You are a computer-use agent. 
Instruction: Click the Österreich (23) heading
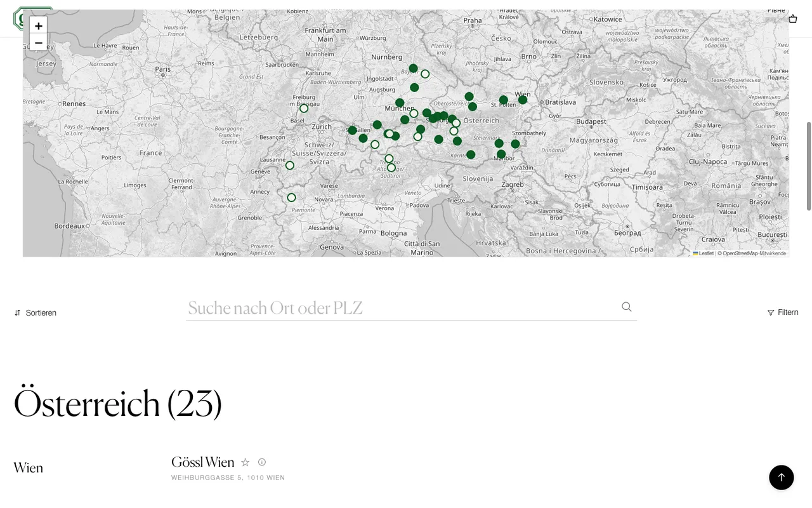[118, 404]
